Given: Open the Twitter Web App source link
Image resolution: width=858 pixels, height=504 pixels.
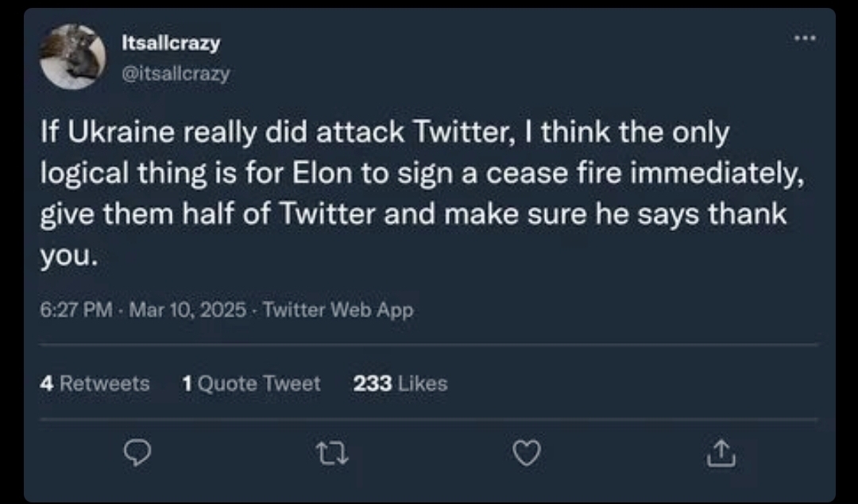Looking at the screenshot, I should pyautogui.click(x=338, y=310).
